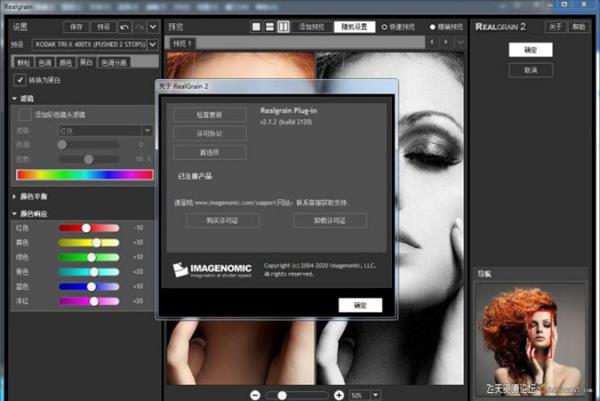Click the undo arrow icon in settings
This screenshot has width=600, height=401.
[124, 26]
